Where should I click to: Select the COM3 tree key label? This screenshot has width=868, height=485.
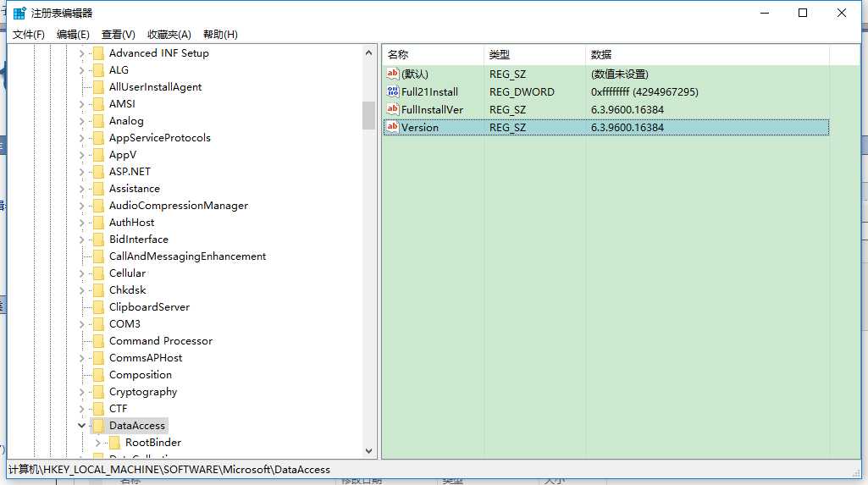pyautogui.click(x=124, y=323)
